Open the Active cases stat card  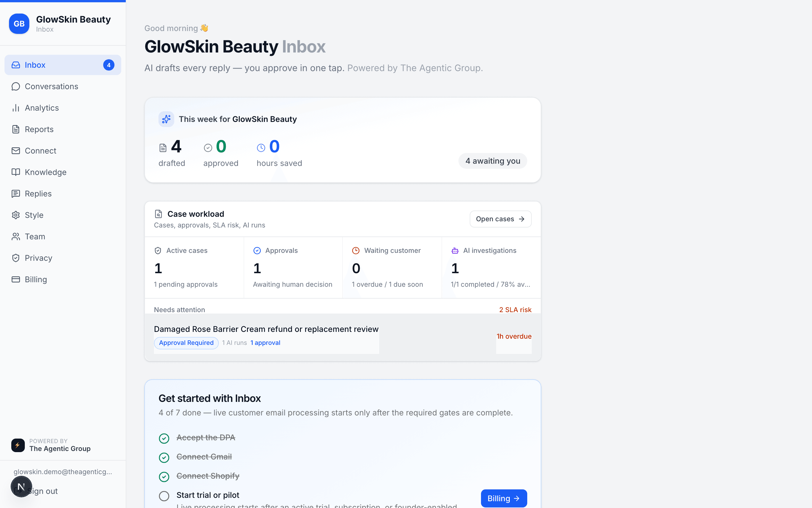(x=194, y=268)
